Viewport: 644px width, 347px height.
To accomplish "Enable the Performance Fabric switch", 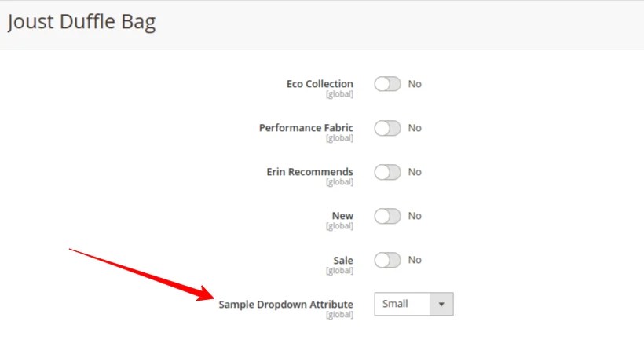I will 387,128.
